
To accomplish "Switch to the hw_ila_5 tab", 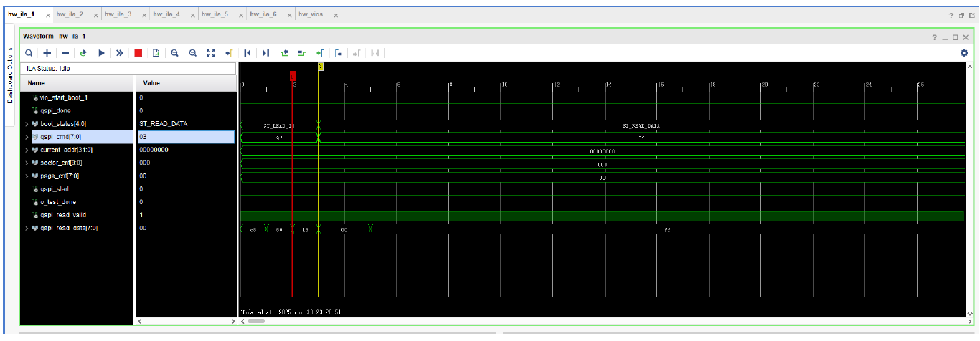I will (215, 14).
